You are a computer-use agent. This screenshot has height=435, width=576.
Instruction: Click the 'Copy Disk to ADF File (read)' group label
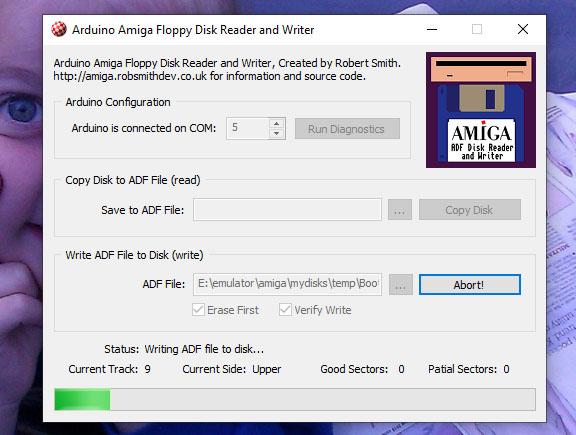133,180
